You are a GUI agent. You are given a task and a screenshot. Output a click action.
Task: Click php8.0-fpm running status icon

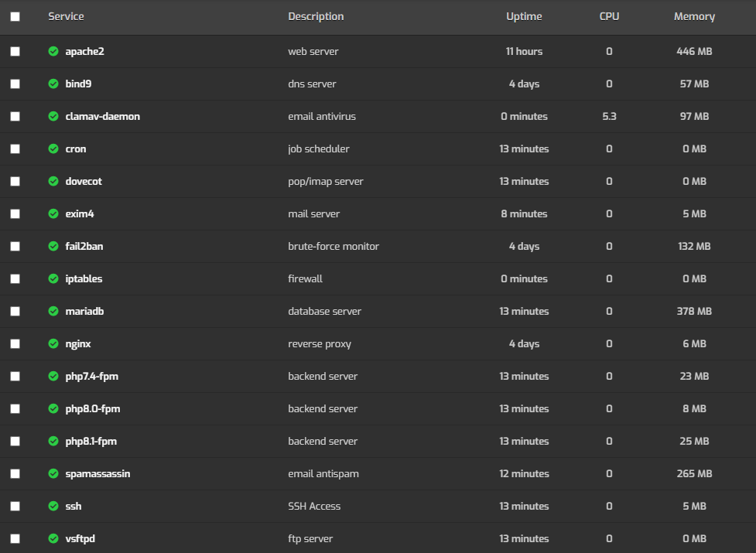[x=53, y=408]
